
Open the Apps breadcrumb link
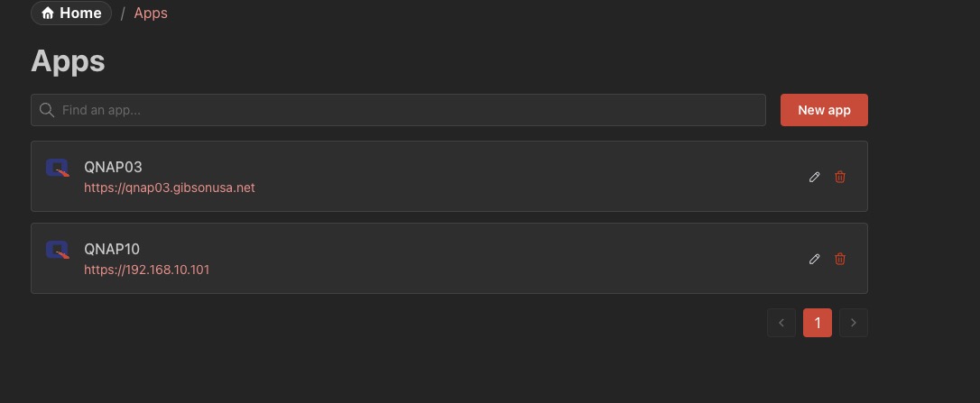[x=151, y=14]
